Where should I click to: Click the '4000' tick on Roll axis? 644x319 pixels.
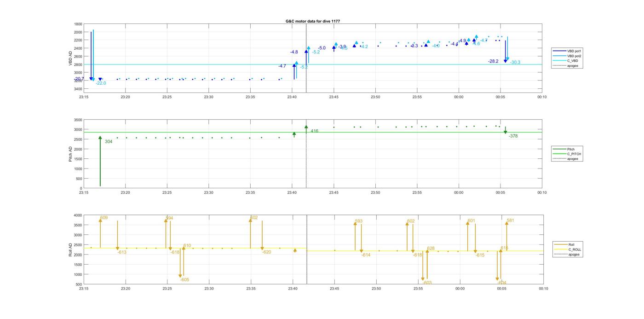point(78,215)
